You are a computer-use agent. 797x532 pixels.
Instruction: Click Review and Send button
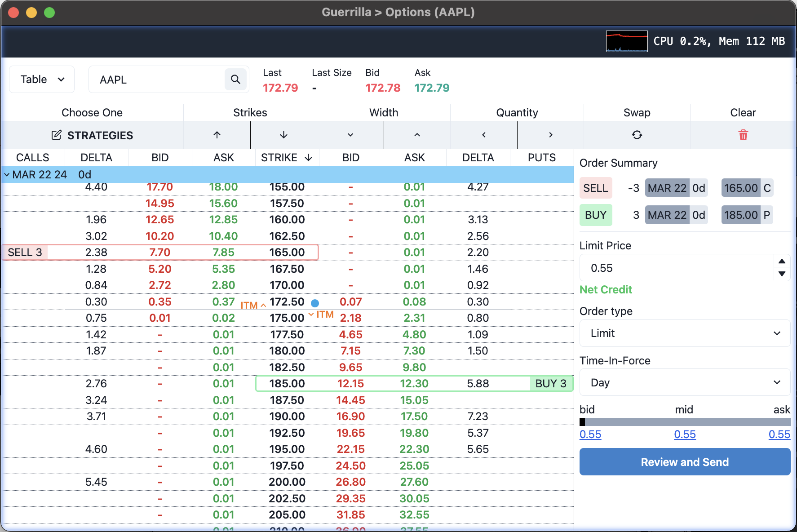685,462
